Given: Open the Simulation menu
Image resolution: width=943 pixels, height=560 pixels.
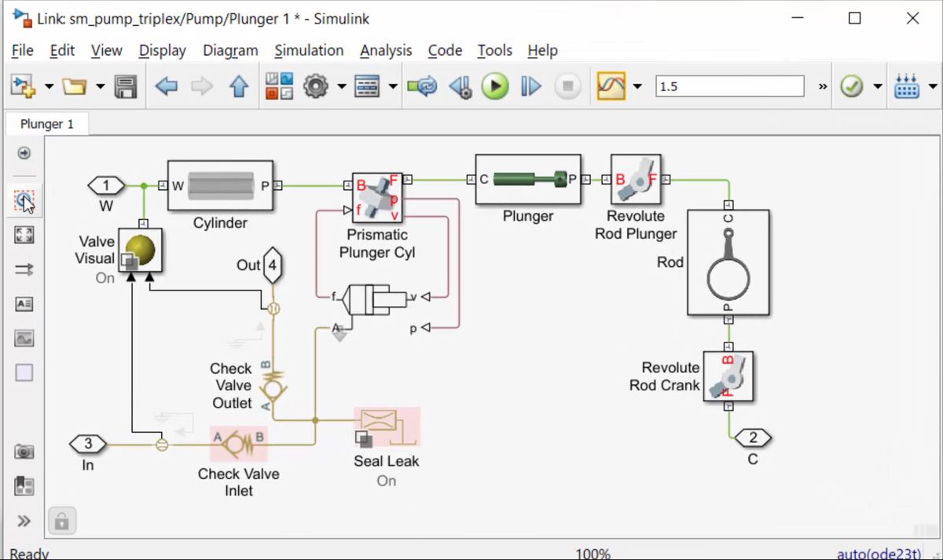Looking at the screenshot, I should coord(309,50).
